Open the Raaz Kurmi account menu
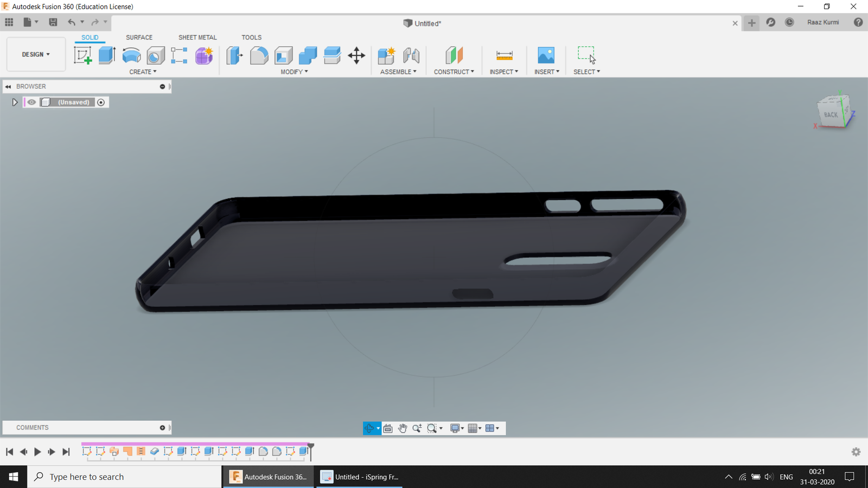 pyautogui.click(x=823, y=22)
